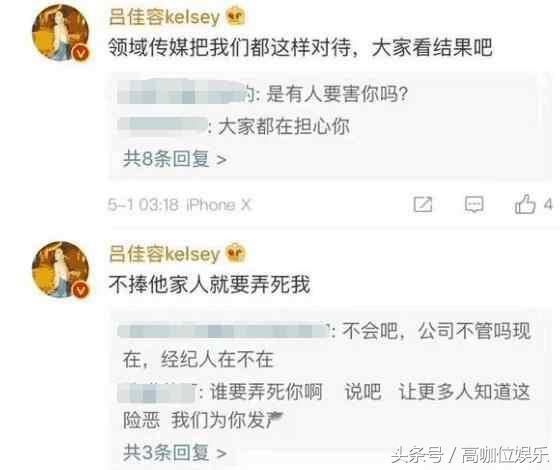Image resolution: width=560 pixels, height=470 pixels.
Task: Open the comment reply icon beside the share icon
Action: pyautogui.click(x=474, y=205)
